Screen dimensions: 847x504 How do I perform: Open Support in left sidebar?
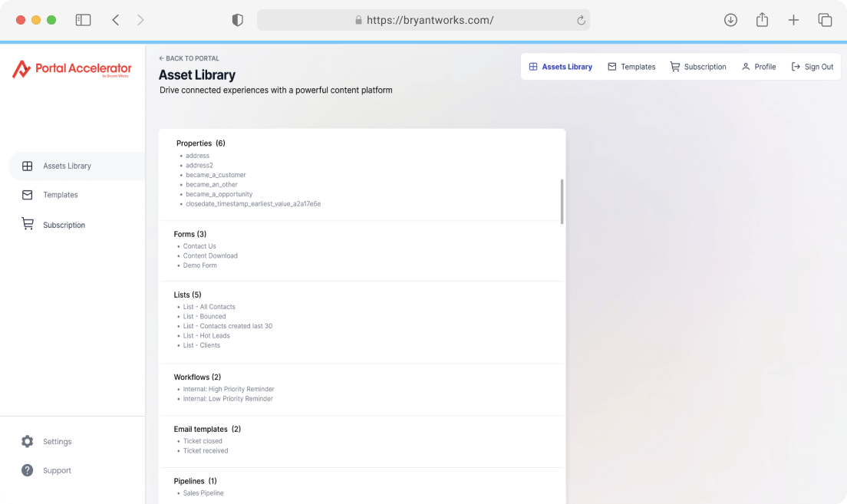coord(58,470)
